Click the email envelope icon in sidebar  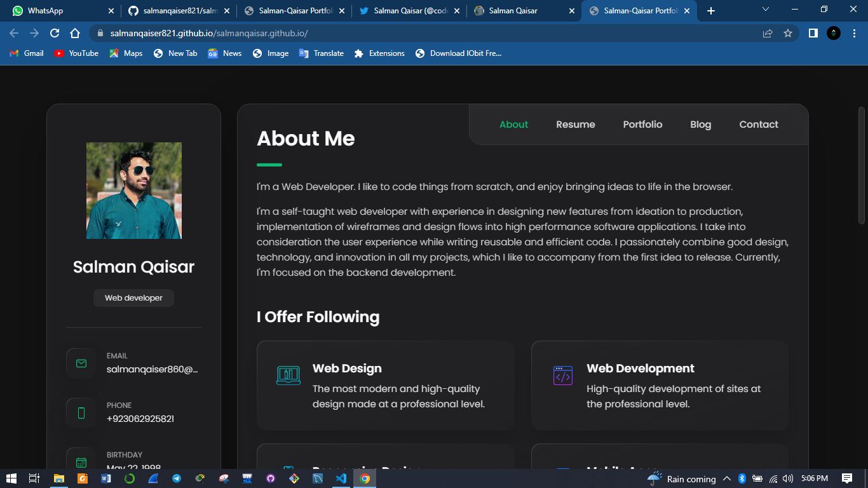81,363
